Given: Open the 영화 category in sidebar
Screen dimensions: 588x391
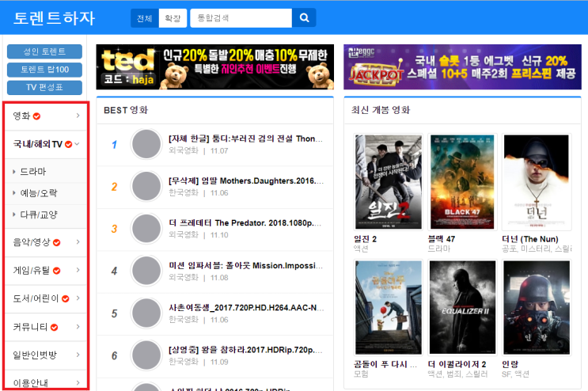Looking at the screenshot, I should coord(21,116).
